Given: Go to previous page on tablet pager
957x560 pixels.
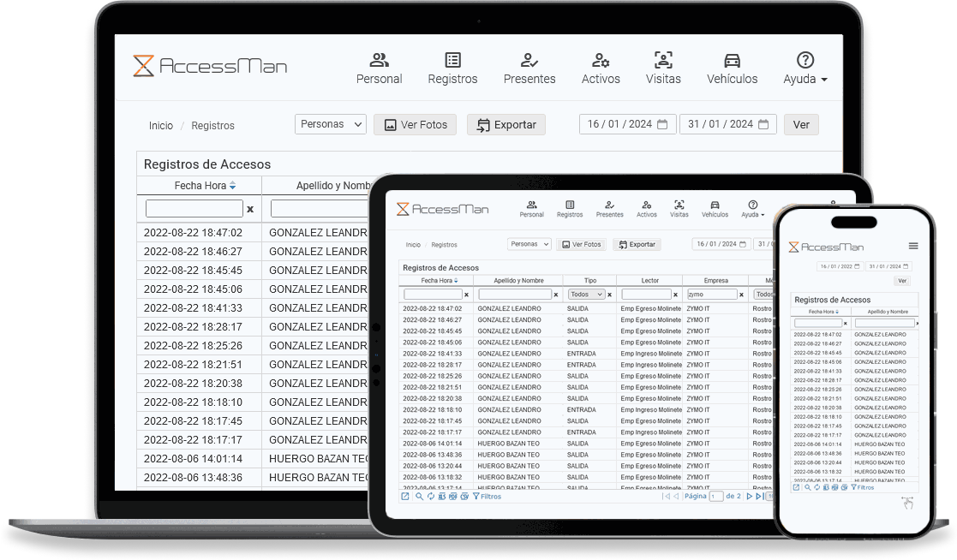Looking at the screenshot, I should point(676,497).
